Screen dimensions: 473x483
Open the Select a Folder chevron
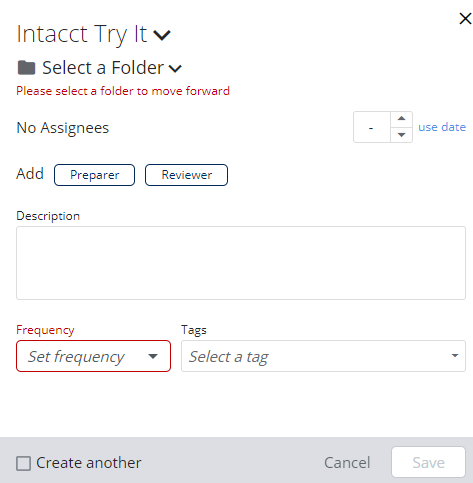[x=175, y=69]
